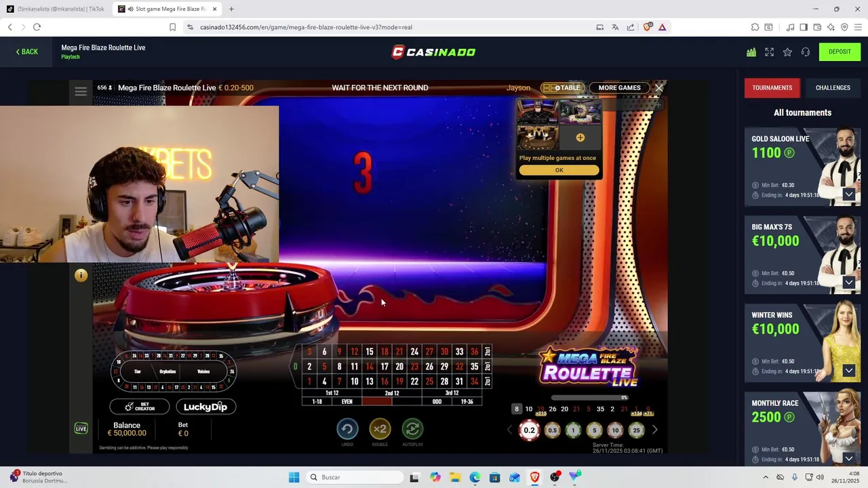Viewport: 868px width, 488px height.
Task: Add game to favorites star
Action: point(787,52)
